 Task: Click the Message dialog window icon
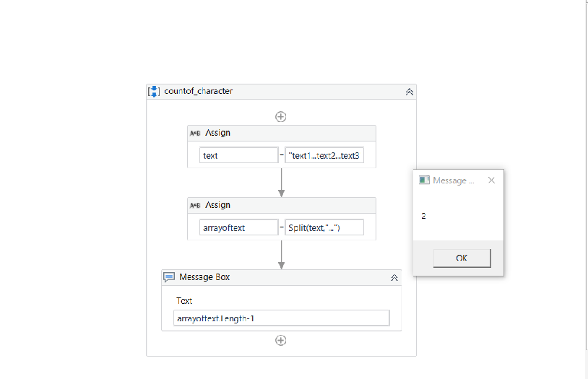click(x=424, y=180)
